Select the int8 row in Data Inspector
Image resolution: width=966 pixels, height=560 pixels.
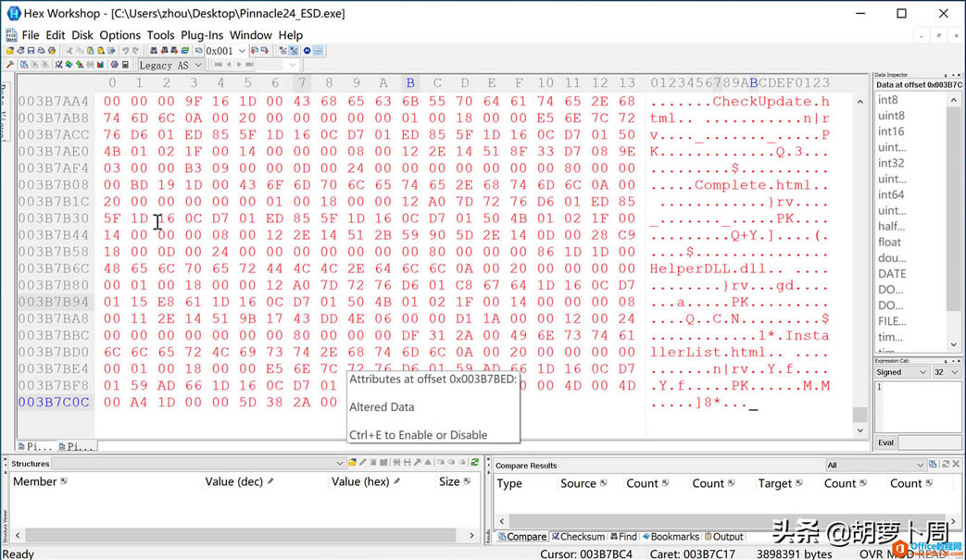pos(888,100)
